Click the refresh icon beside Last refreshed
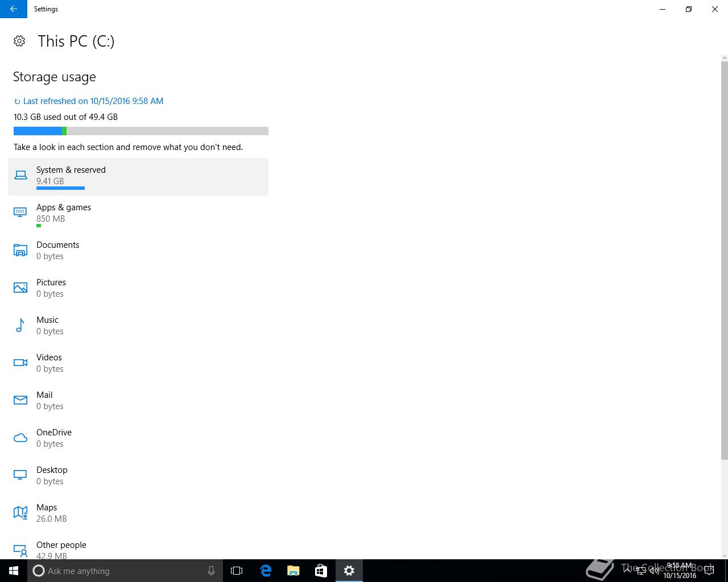 click(17, 101)
